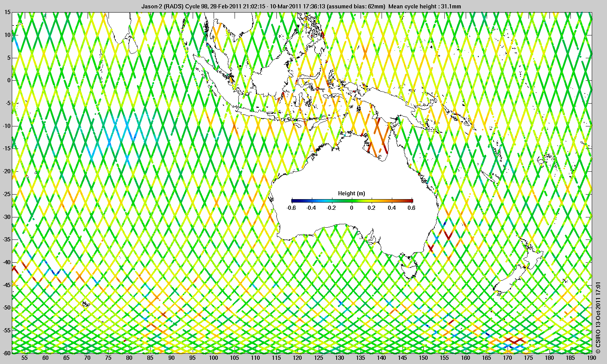Click longitude axis label '80'
Image resolution: width=607 pixels, height=364 pixels.
(129, 358)
